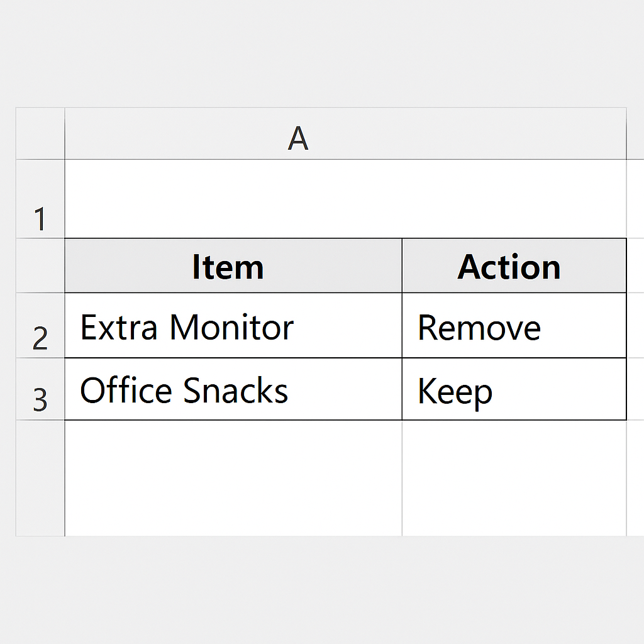This screenshot has height=644, width=644.
Task: Click the partially visible cell right of Keep
Action: [635, 389]
